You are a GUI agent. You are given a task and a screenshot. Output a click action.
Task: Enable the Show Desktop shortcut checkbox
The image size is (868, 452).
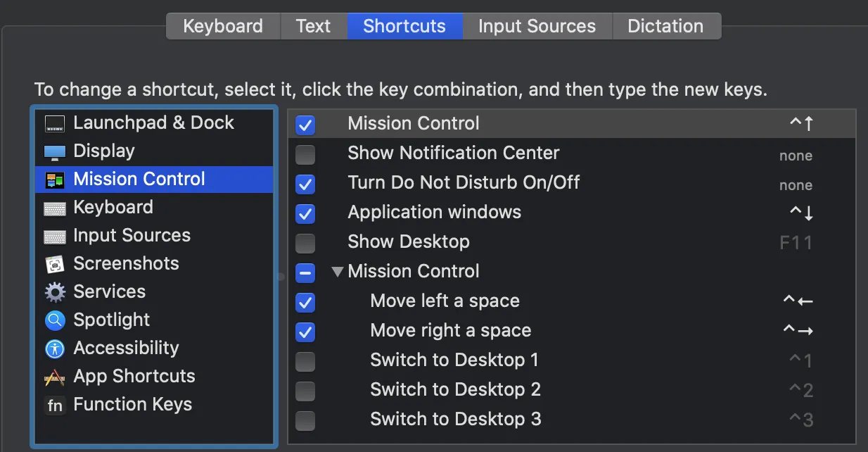pos(305,243)
